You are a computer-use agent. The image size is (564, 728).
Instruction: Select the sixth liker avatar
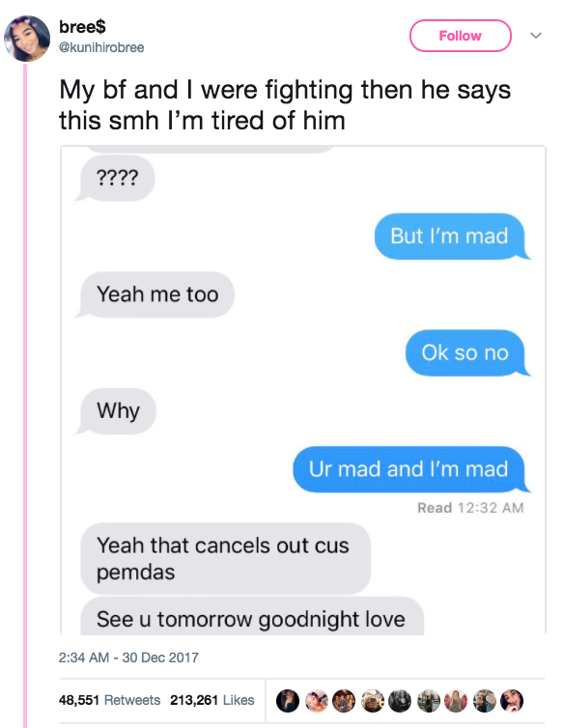click(x=428, y=701)
